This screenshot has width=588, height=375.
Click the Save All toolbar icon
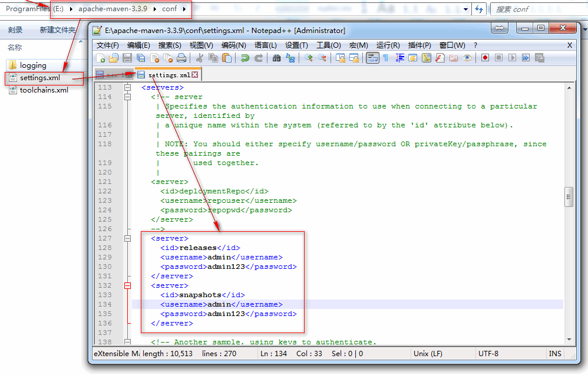pyautogui.click(x=141, y=58)
